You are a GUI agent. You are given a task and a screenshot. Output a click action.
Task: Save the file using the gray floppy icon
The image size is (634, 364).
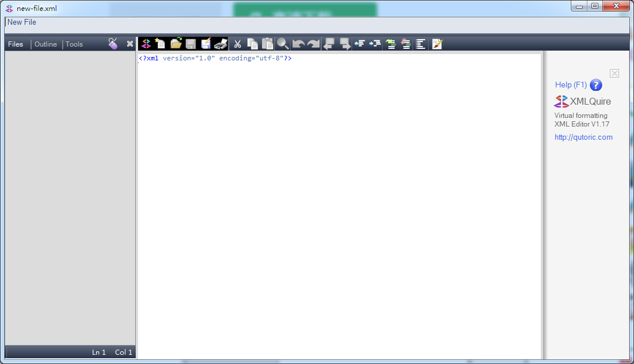(191, 44)
